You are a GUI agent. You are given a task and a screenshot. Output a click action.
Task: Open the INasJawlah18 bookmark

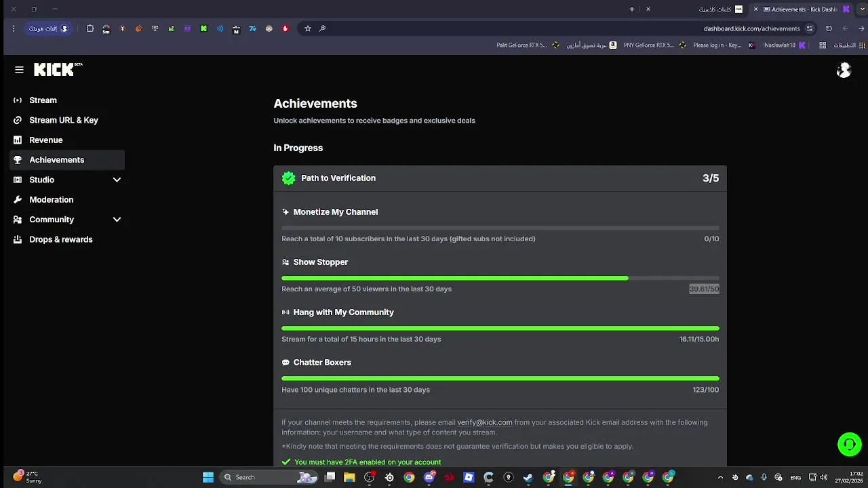784,45
